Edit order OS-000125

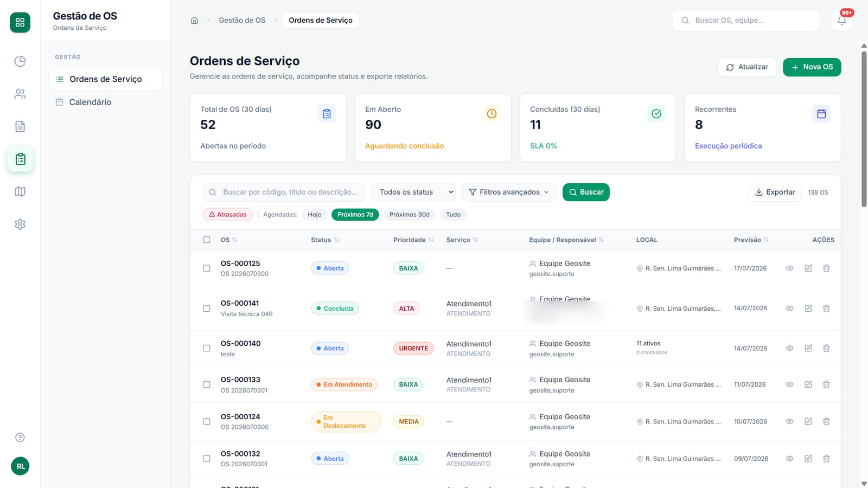808,268
